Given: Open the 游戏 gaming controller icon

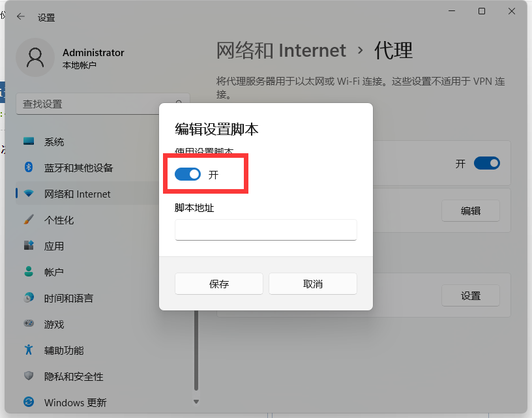Looking at the screenshot, I should pyautogui.click(x=29, y=324).
